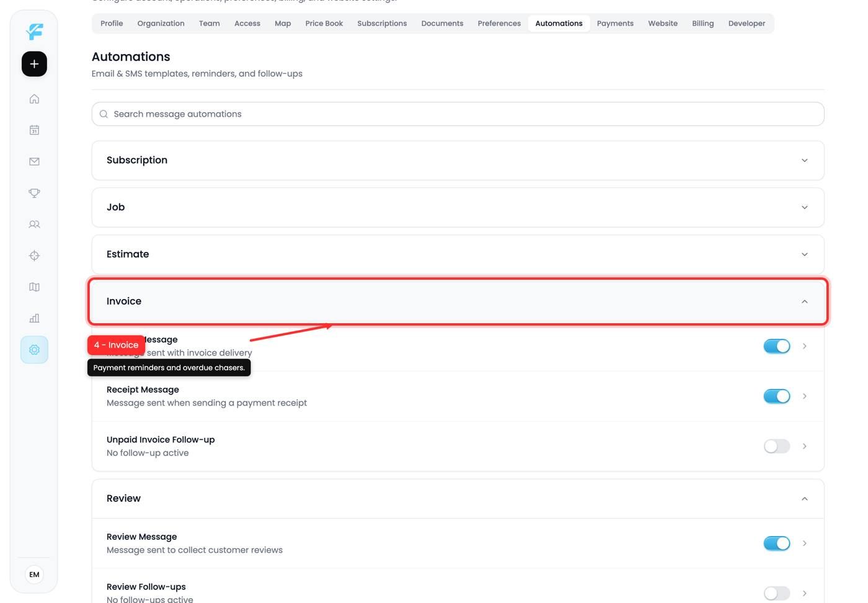The image size is (868, 603).
Task: Click the Job section title
Action: [115, 207]
